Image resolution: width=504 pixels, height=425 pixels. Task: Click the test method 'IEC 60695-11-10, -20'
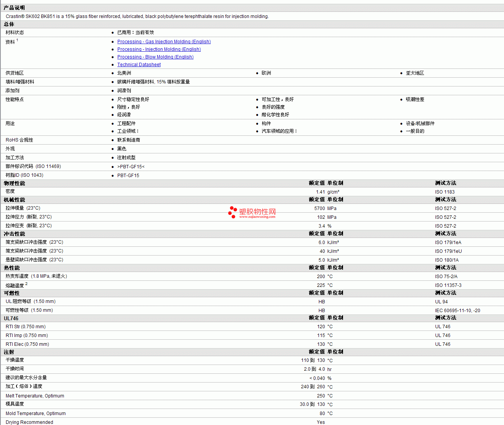point(458,311)
